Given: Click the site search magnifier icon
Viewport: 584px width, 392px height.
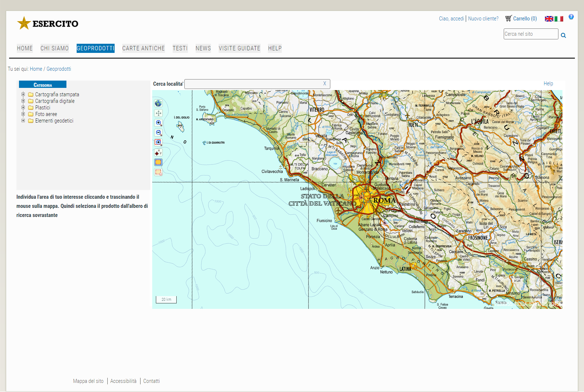Looking at the screenshot, I should tap(563, 35).
